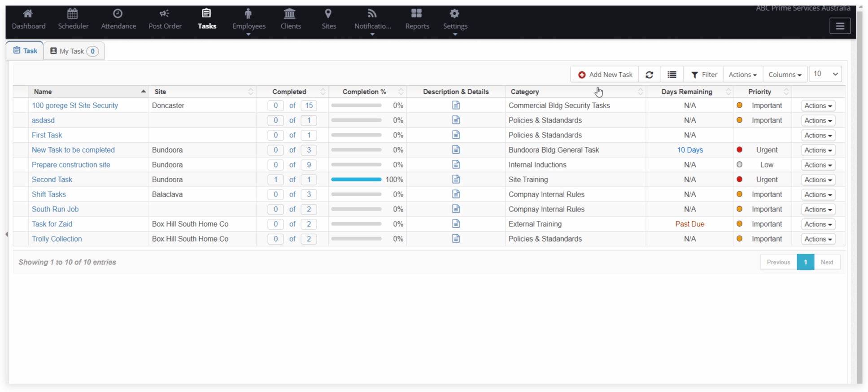
Task: Sort table by Days Remaining column header
Action: pos(690,92)
